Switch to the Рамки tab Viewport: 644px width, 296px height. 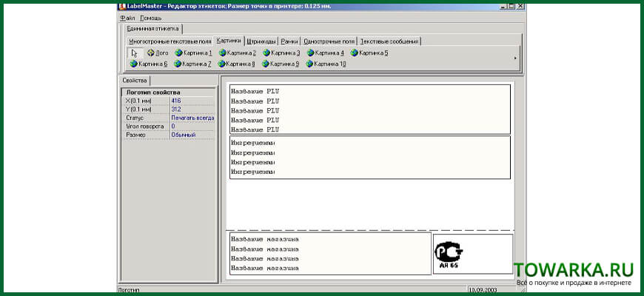[x=289, y=41]
